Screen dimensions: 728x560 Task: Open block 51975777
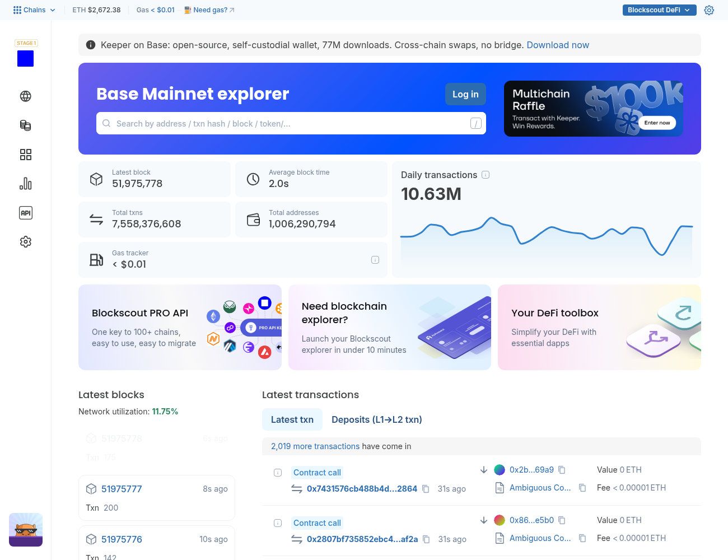pos(122,489)
